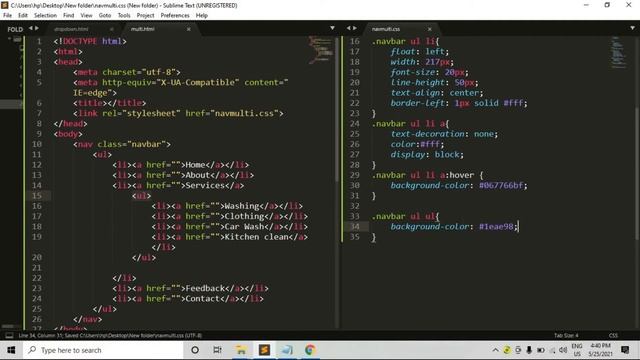This screenshot has height=360, width=640.
Task: Open left pane tab list dropdown
Action: (332, 28)
